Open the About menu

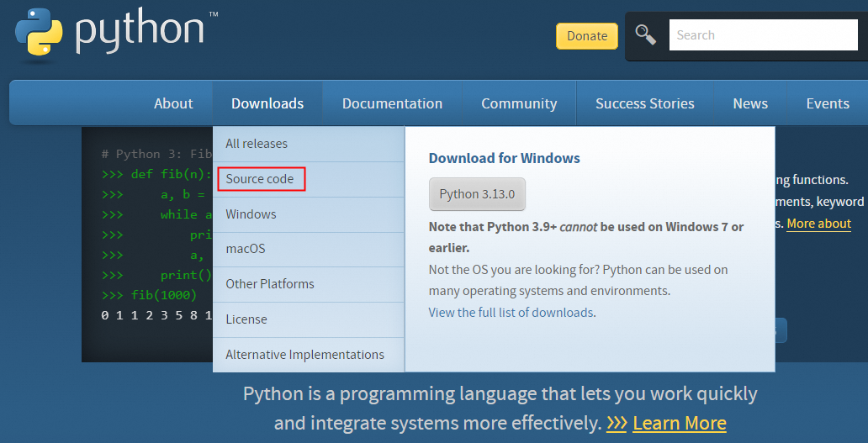173,103
